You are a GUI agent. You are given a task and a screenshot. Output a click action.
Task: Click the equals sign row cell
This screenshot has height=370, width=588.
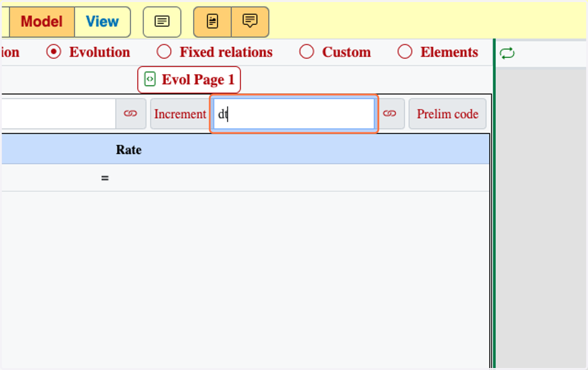105,178
